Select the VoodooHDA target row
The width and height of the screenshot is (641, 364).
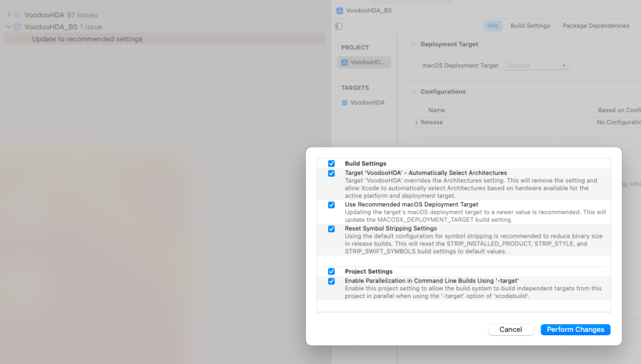(364, 103)
